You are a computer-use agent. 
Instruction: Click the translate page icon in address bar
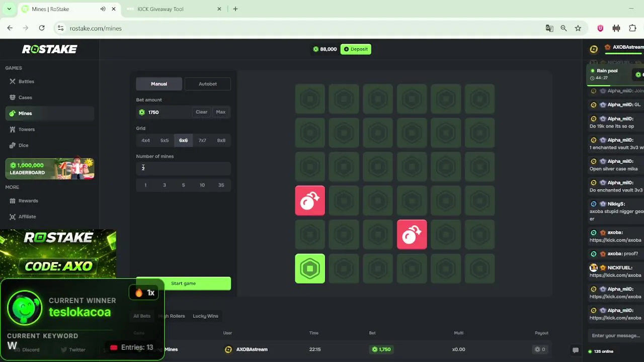coord(549,28)
